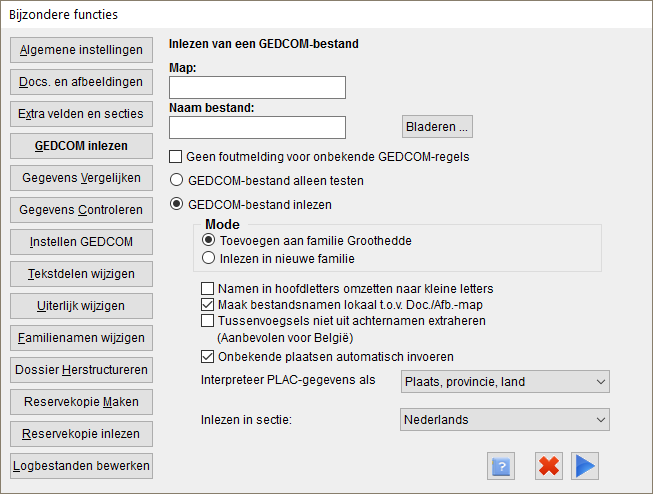Uncheck 'Onbekende plaatsen automatisch invoeren'

pos(207,357)
